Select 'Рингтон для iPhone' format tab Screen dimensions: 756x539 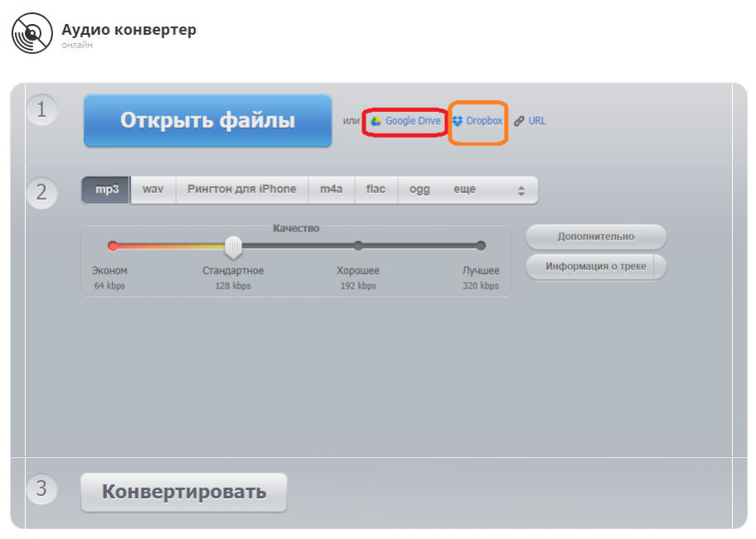click(x=242, y=189)
